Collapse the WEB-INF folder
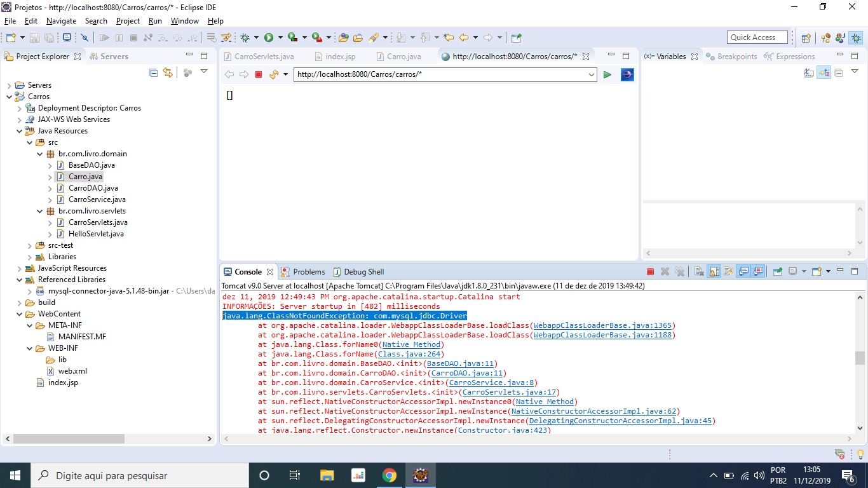Screen dimensions: 868x488 29,348
